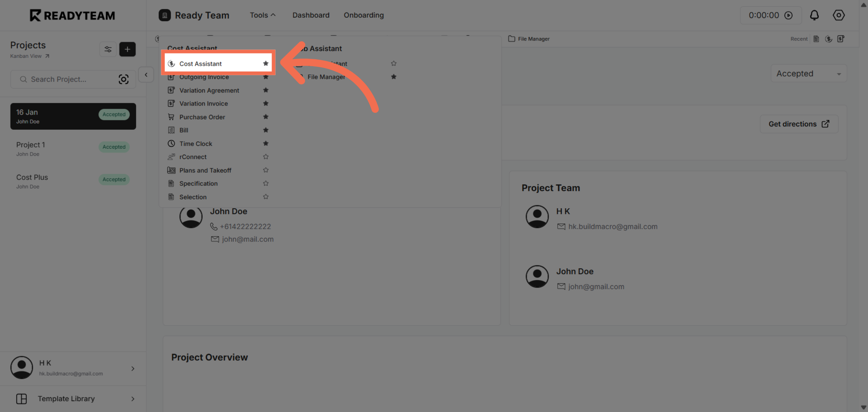Open the Purchase Order tool

coord(202,117)
